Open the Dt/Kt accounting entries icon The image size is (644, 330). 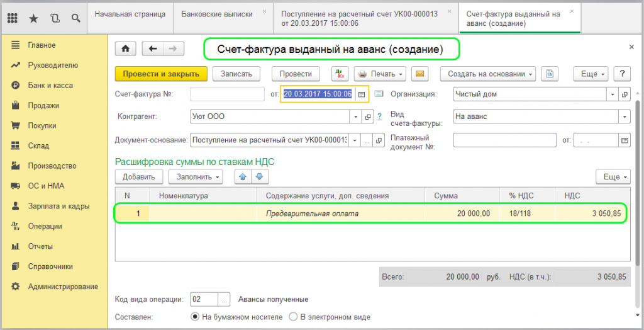(340, 74)
